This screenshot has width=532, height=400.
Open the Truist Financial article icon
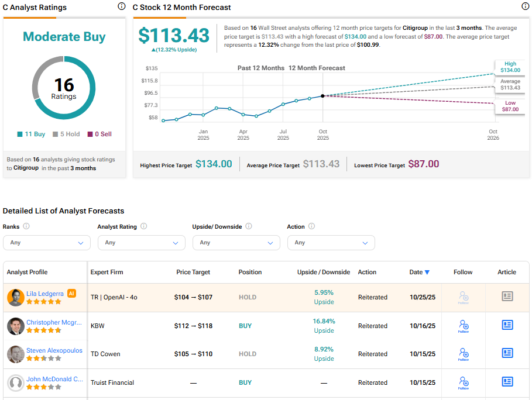[507, 382]
